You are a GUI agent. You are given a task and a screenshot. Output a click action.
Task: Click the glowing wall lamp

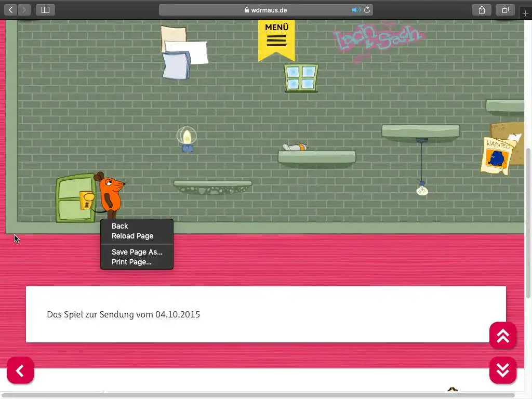(187, 139)
